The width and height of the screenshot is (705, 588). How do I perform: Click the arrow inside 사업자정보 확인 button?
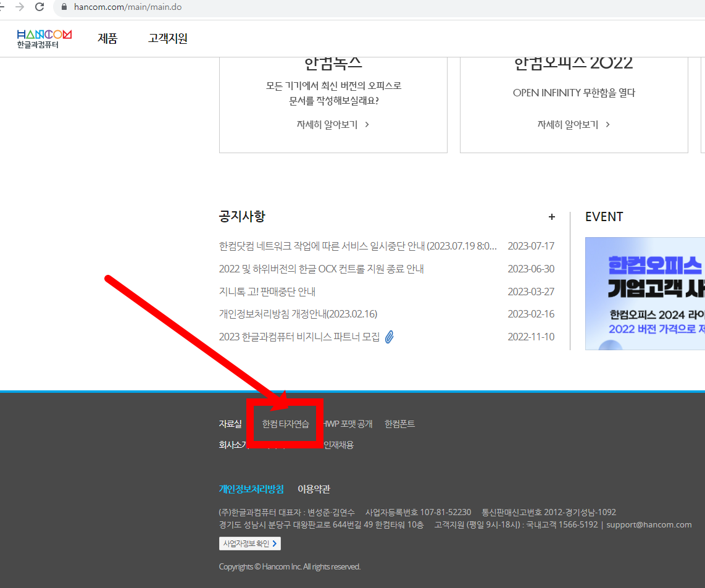pyautogui.click(x=275, y=544)
